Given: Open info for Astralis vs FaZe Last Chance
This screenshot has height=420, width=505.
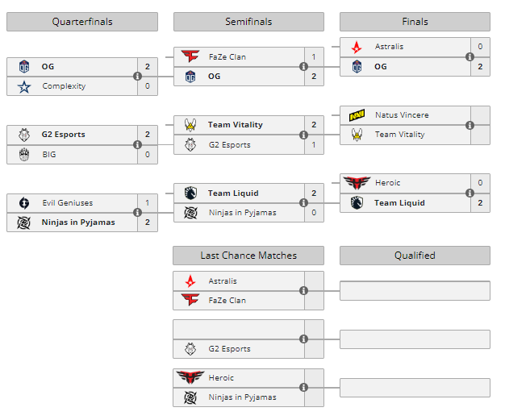Looking at the screenshot, I should tap(304, 291).
